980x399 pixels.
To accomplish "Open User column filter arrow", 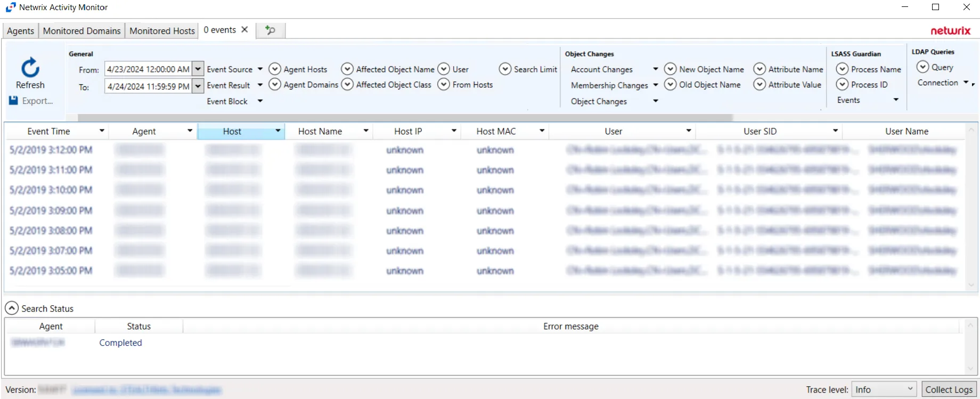I will (689, 131).
